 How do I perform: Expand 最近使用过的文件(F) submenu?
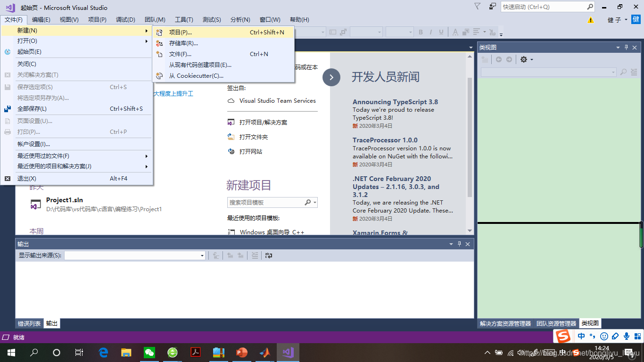[x=76, y=156]
